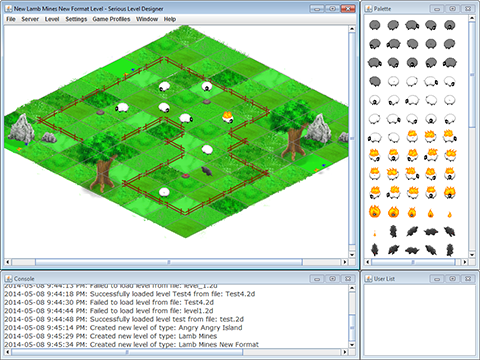Click the tree beside the right rock
The width and height of the screenshot is (480, 360).
pos(292,130)
